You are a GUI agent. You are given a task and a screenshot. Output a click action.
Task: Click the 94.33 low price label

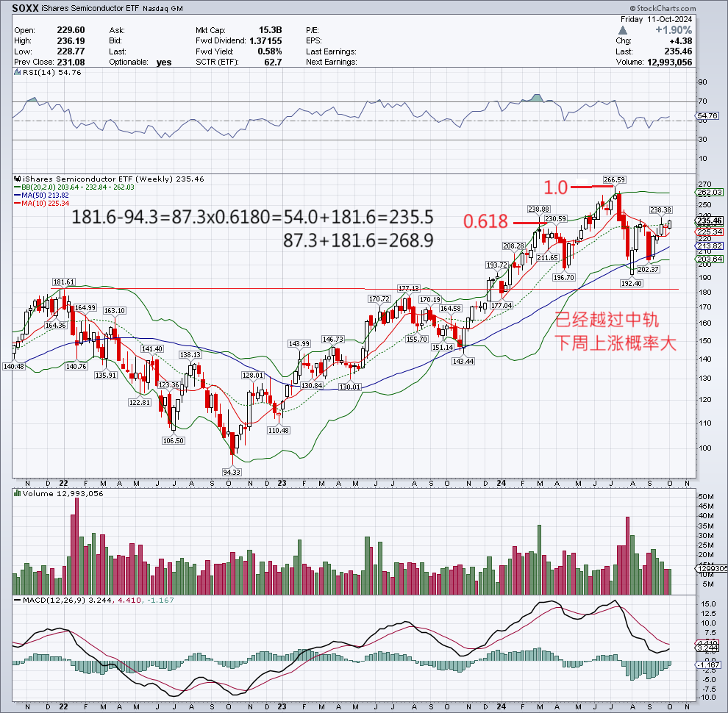pos(232,472)
